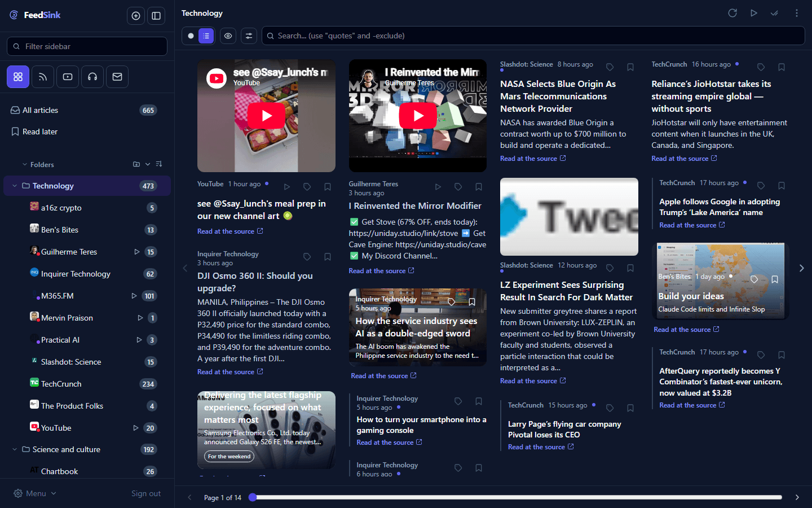
Task: Read the JioHotstar article at the source
Action: (x=684, y=159)
